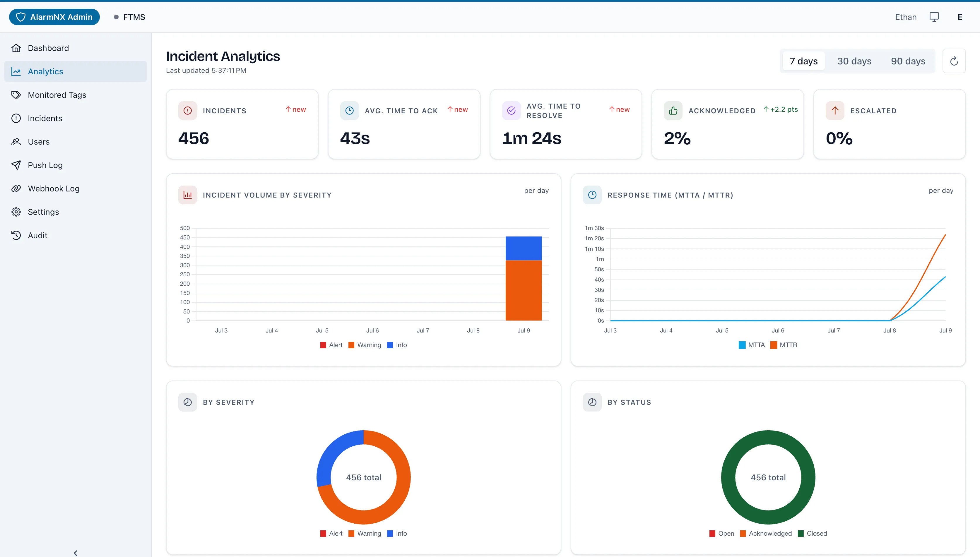Click the Audit history icon
980x557 pixels.
tap(16, 235)
